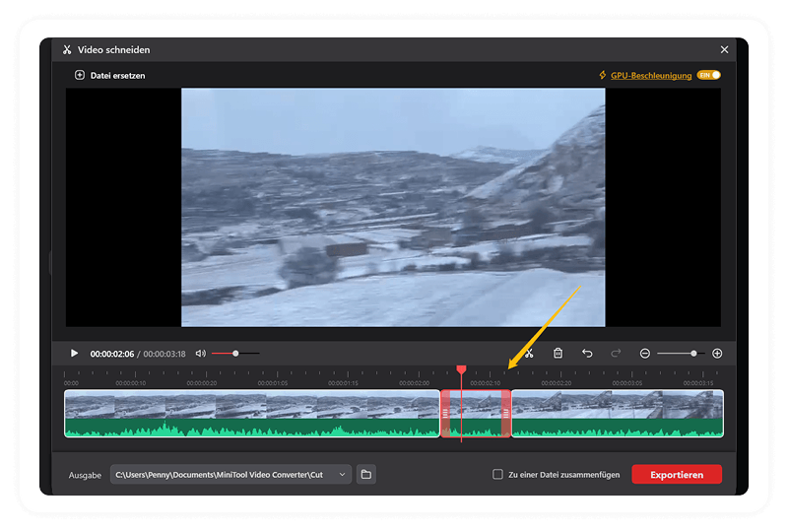Adjust the timeline zoom slider knob
This screenshot has width=788, height=532.
tap(693, 354)
